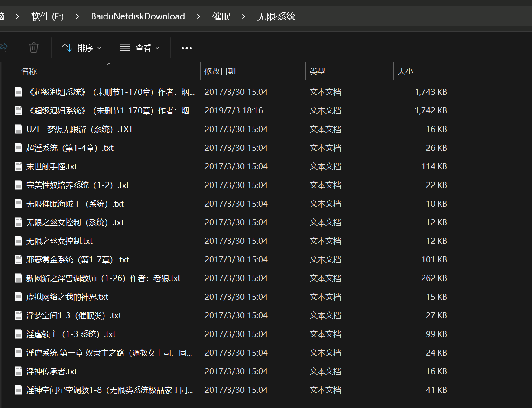Screen dimensions: 532x408
Task: Open the See more ellipsis menu
Action: pos(187,48)
